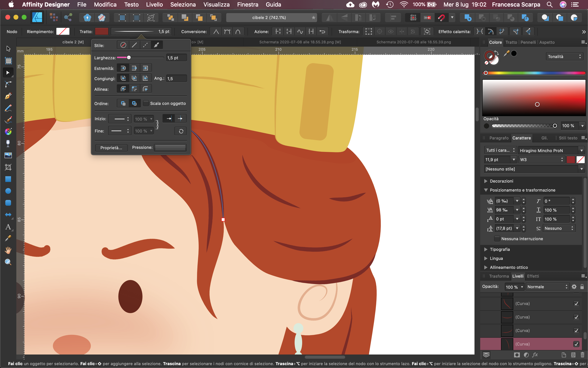Open the Livello menu

[154, 4]
